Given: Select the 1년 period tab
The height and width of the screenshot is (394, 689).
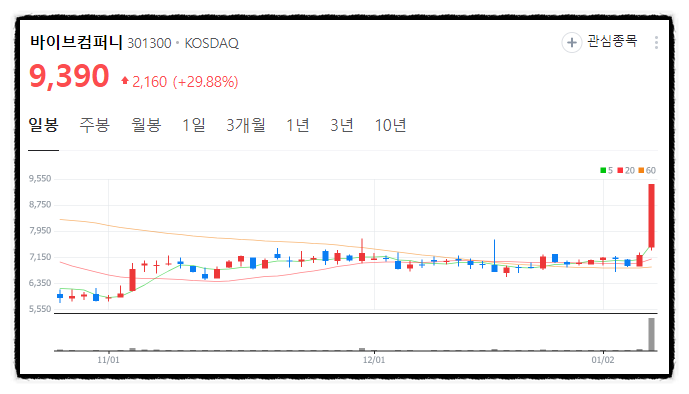Looking at the screenshot, I should click(298, 125).
